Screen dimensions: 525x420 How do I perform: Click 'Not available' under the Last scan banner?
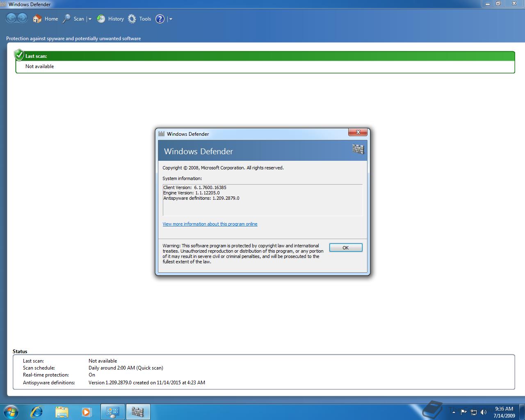click(39, 66)
